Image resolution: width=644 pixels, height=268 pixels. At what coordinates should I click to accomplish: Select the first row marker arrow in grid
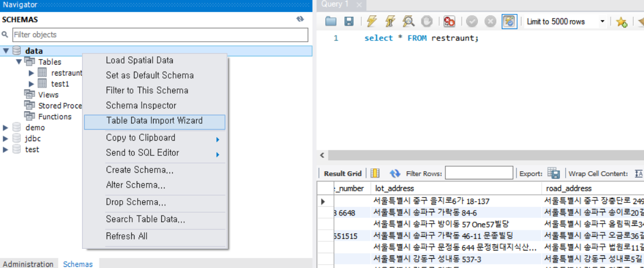[323, 201]
